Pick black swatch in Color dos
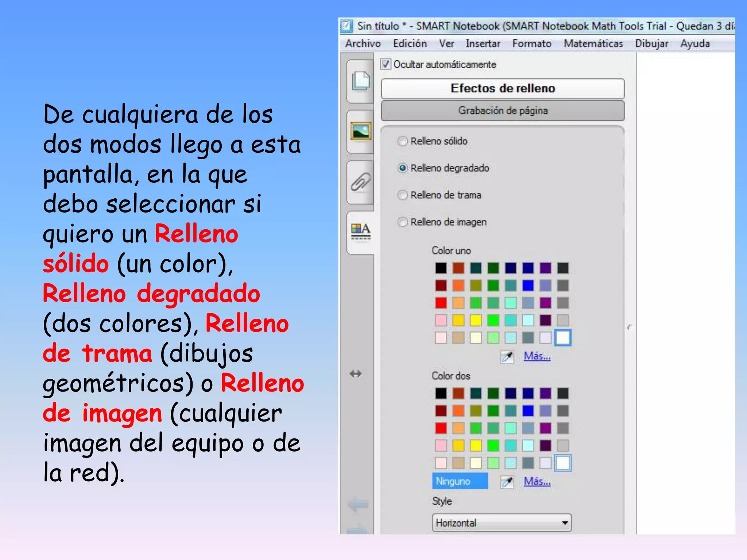Image resolution: width=747 pixels, height=560 pixels. click(x=441, y=393)
